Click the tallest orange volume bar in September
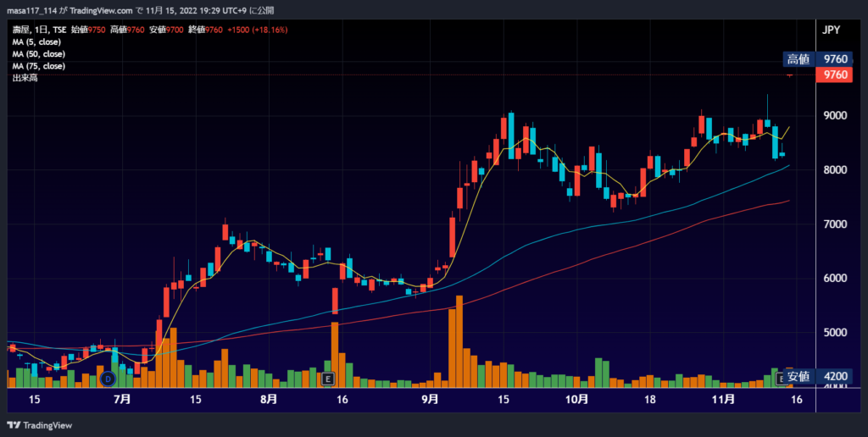This screenshot has height=437, width=868. coord(459,341)
